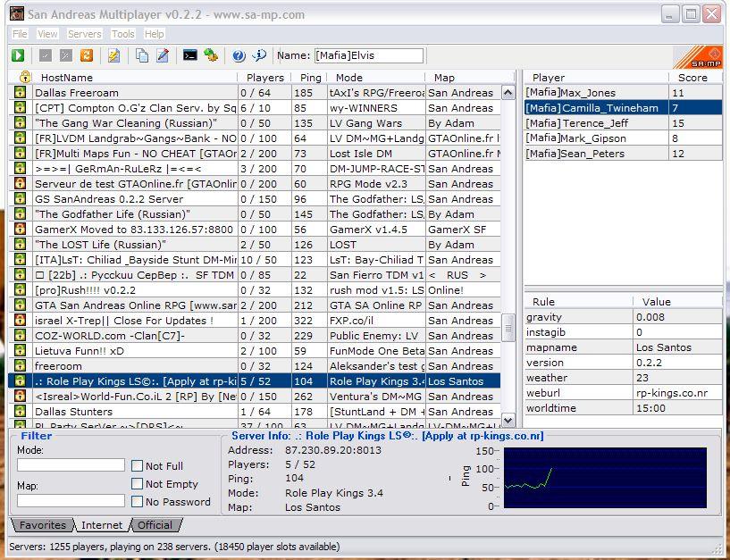Image resolution: width=730 pixels, height=560 pixels.
Task: Click the orange Refresh server icon
Action: (x=87, y=55)
